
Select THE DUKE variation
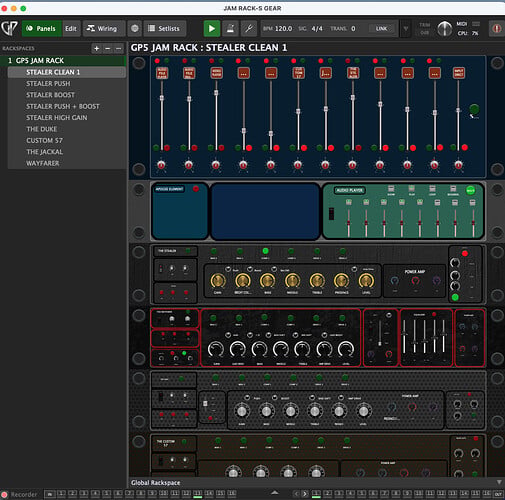pos(67,129)
